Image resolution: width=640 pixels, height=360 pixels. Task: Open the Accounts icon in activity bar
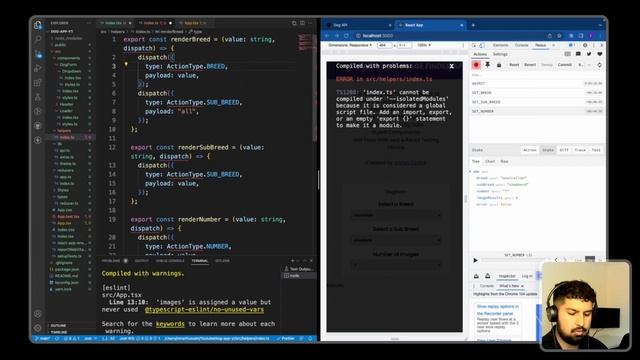point(38,313)
